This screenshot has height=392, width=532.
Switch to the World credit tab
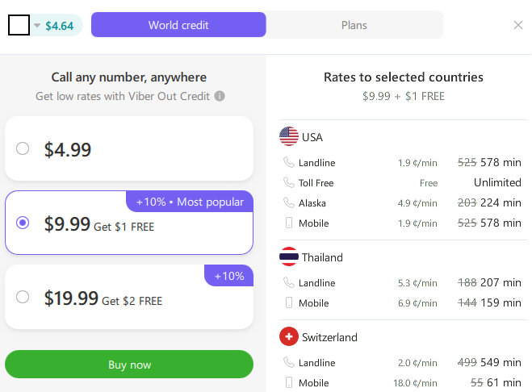point(178,25)
